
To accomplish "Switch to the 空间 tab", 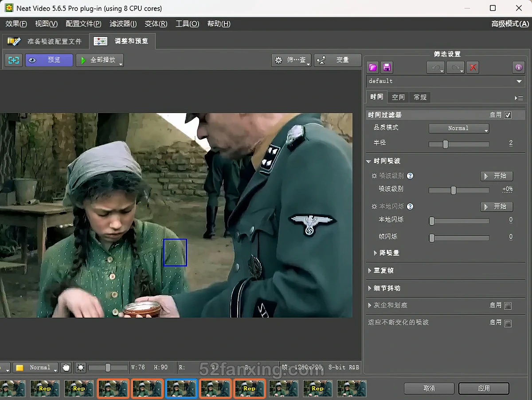I will 398,97.
